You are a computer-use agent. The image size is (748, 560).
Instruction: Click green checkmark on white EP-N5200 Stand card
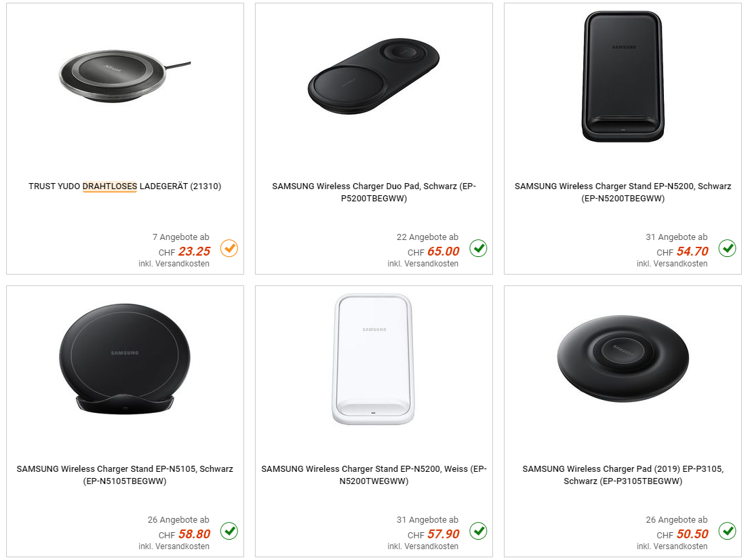pos(479,531)
